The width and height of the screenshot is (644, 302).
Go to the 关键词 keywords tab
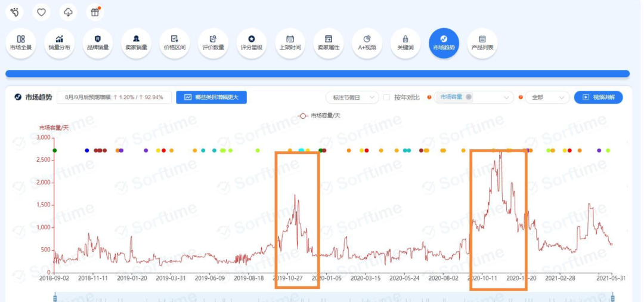pyautogui.click(x=405, y=43)
